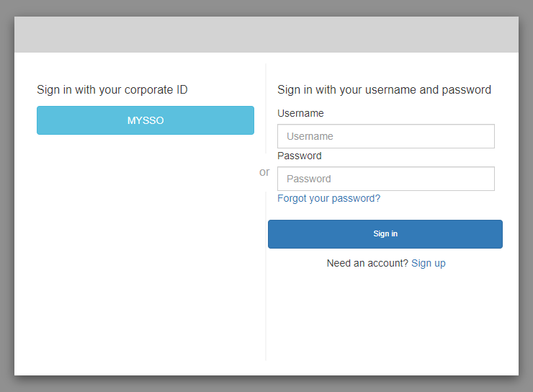Click the vertical divider line above the 'or' text
Screen dimensions: 533x392
point(266,108)
